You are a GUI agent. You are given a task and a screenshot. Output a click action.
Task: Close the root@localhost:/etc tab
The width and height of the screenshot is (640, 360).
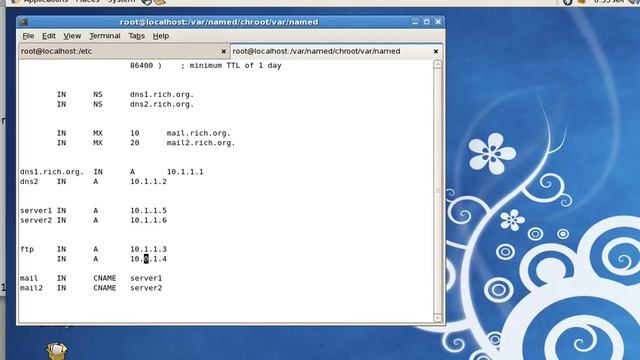point(224,51)
